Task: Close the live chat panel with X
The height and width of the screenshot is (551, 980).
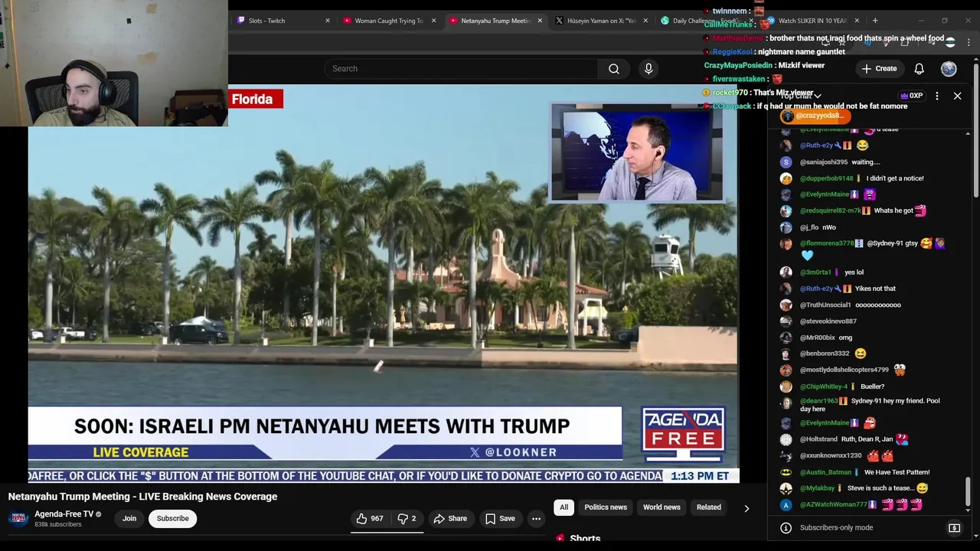Action: [957, 96]
